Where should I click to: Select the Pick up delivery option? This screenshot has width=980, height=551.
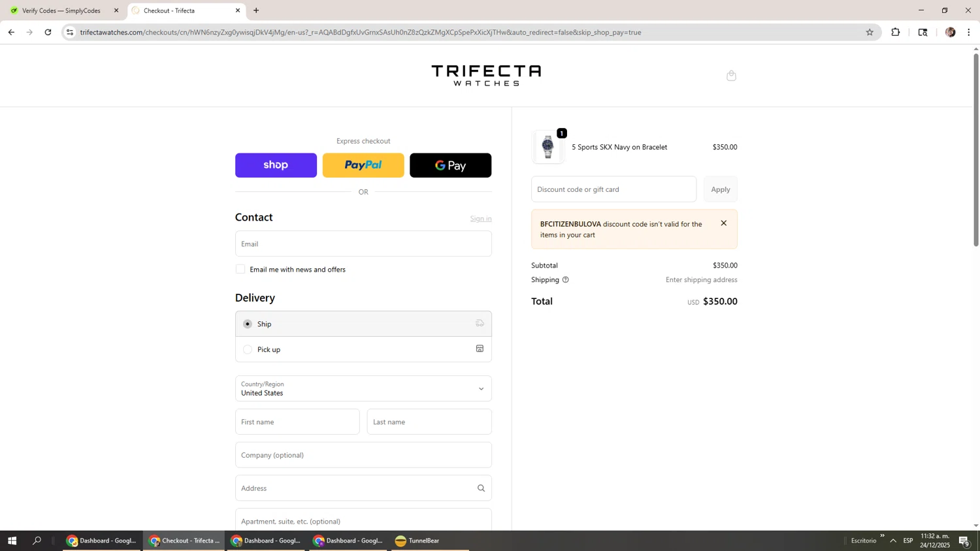[x=248, y=349]
